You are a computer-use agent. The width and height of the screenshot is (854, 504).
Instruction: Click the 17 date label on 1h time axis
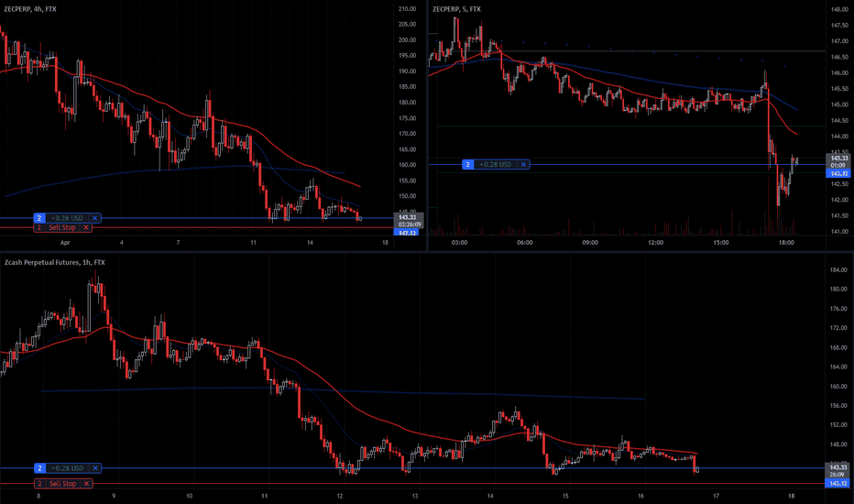coord(717,496)
